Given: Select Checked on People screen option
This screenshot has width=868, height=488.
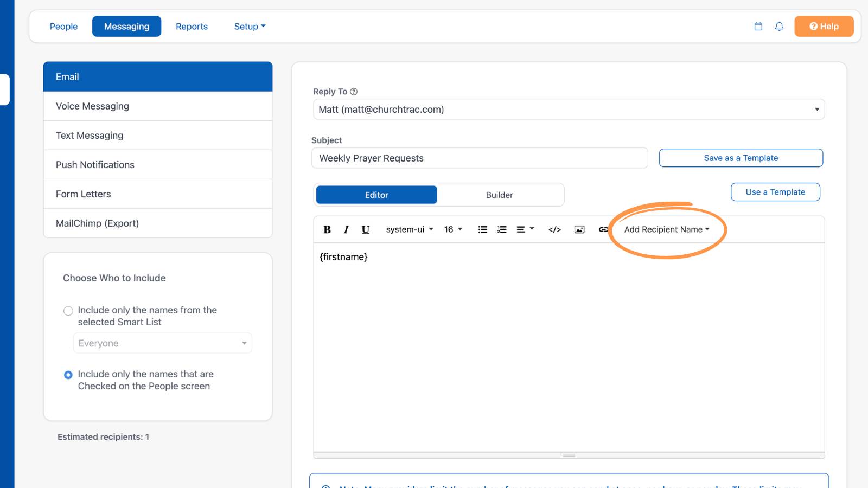Looking at the screenshot, I should 68,375.
